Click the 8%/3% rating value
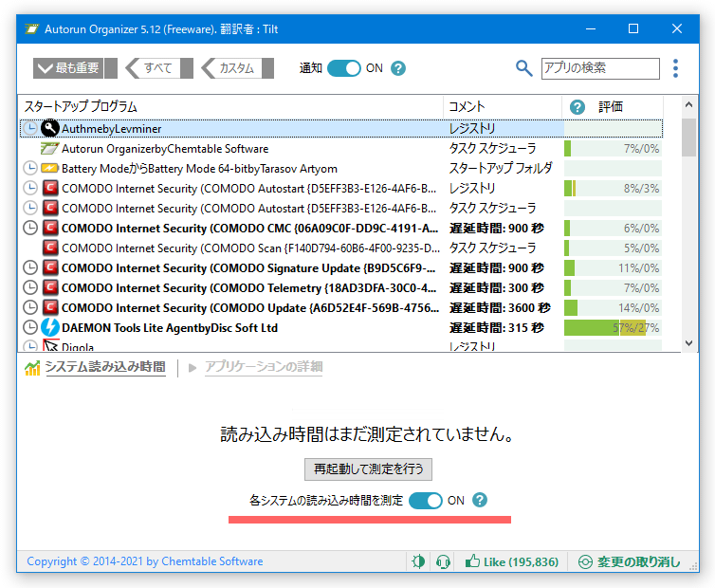715x588 pixels. click(x=641, y=189)
